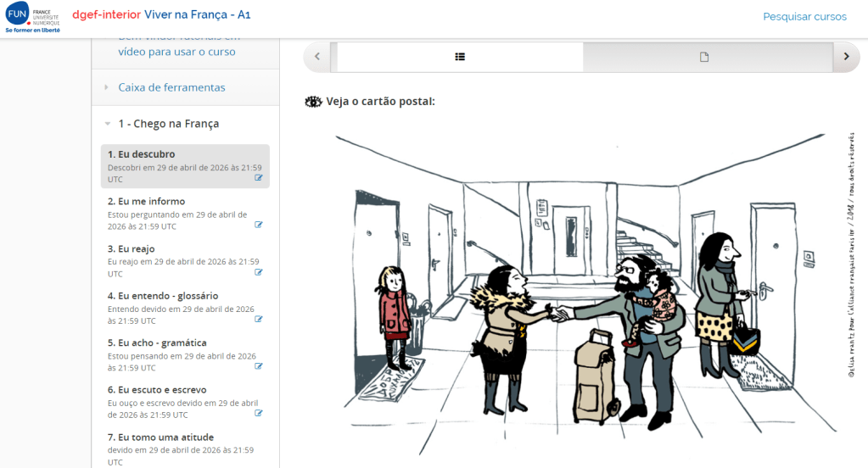Click edit icon beside Eu me informo

tap(259, 225)
